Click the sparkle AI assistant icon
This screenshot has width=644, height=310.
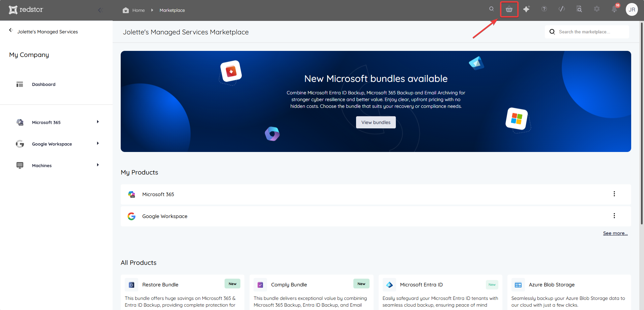(527, 9)
